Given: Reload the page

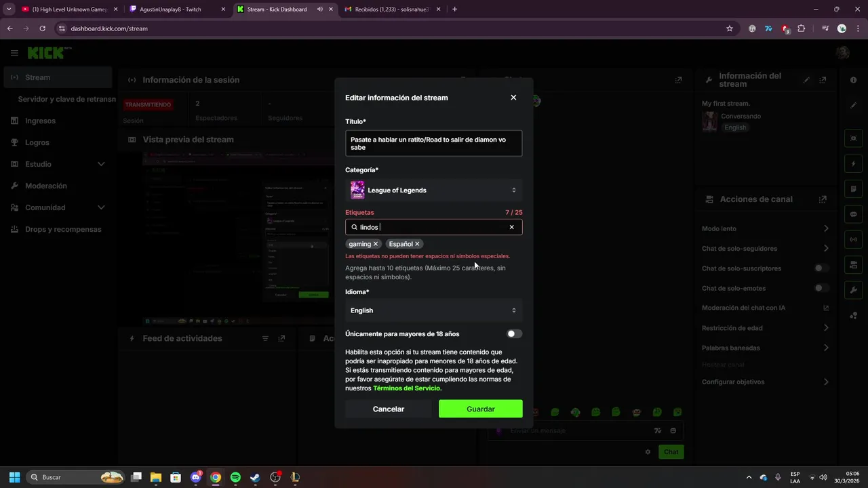Looking at the screenshot, I should coord(42,28).
